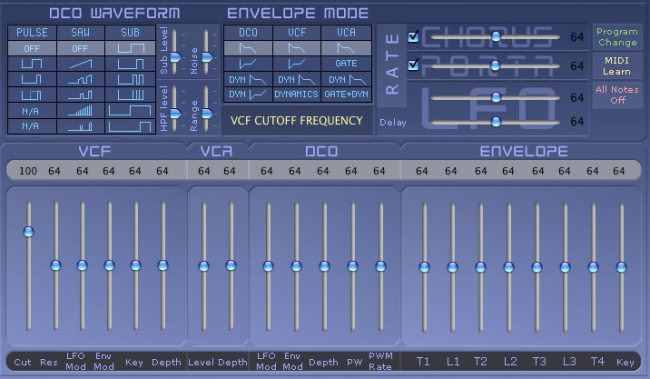Screen dimensions: 650x379
Task: Choose the bottom SUB waveform
Action: (x=130, y=126)
